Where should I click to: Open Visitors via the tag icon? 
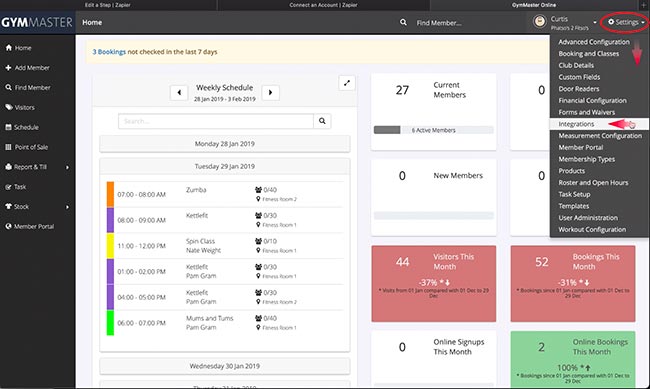[x=9, y=107]
